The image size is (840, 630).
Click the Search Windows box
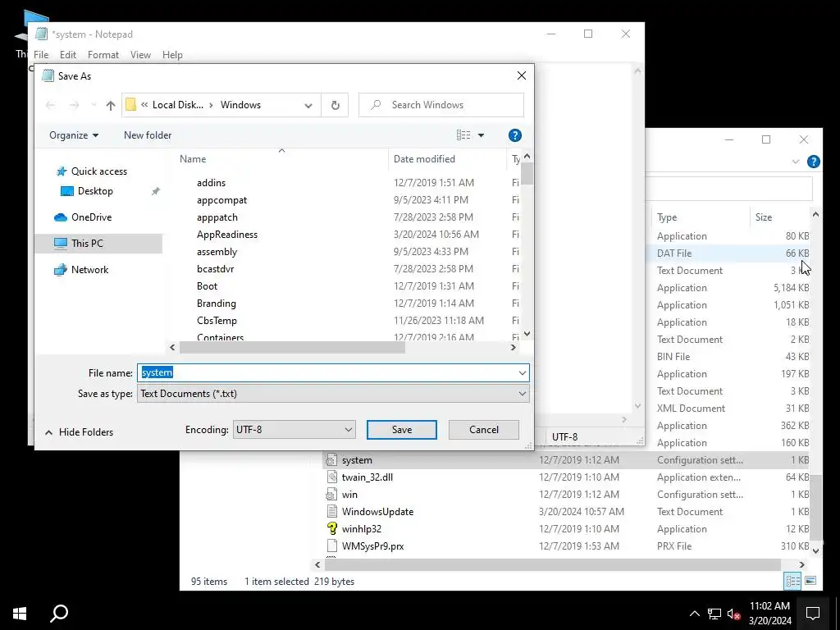[441, 105]
